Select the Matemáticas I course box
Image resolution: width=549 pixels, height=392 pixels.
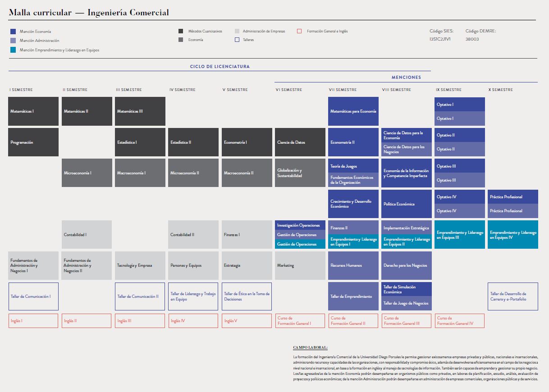pyautogui.click(x=33, y=111)
